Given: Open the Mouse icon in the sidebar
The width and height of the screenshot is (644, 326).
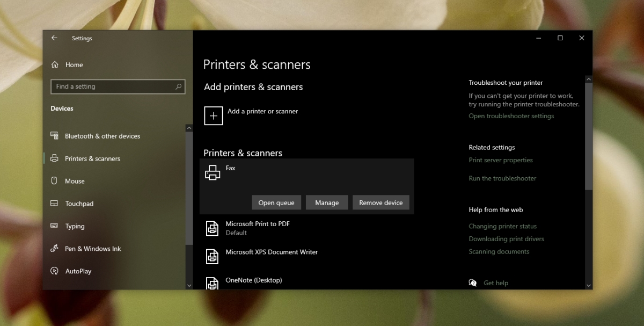Looking at the screenshot, I should (x=54, y=181).
